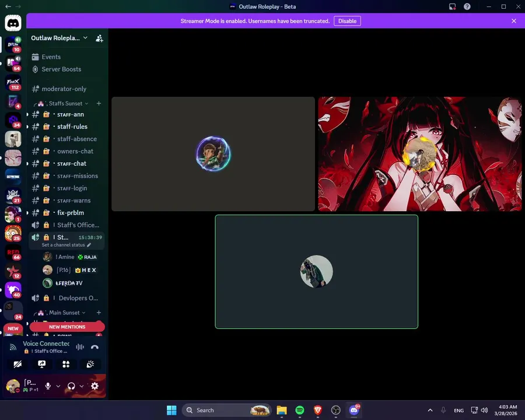Open the staff-chat channel
The height and width of the screenshot is (420, 525).
tap(66, 164)
